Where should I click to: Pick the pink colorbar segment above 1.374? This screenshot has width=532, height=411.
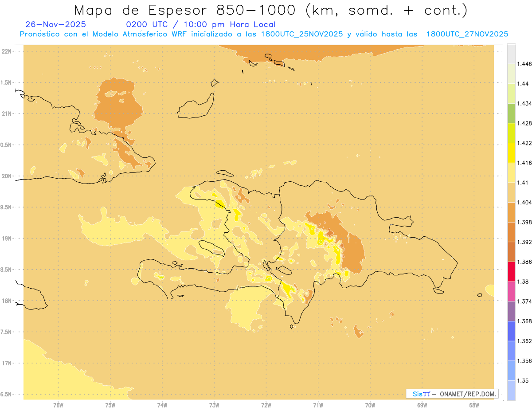click(x=511, y=291)
